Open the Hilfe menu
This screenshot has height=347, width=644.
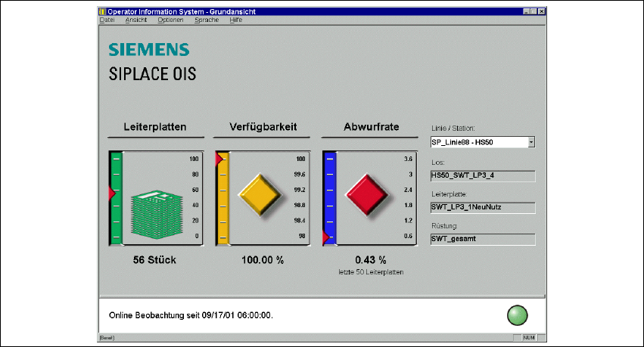[236, 20]
